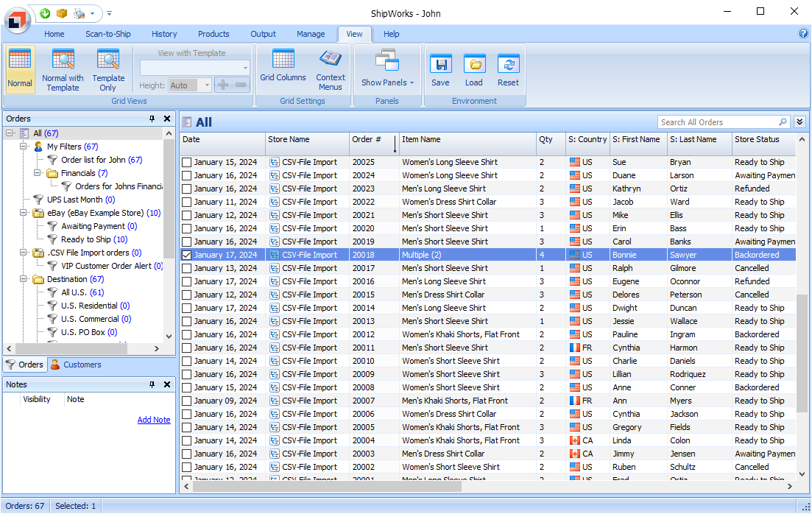Check the box for order 20012
This screenshot has width=812, height=514.
[187, 335]
